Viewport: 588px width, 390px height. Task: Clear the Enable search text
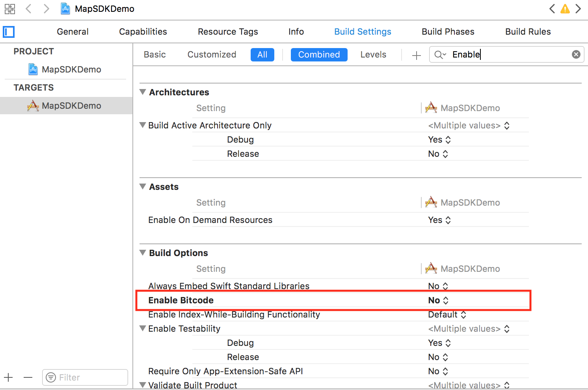coord(576,54)
